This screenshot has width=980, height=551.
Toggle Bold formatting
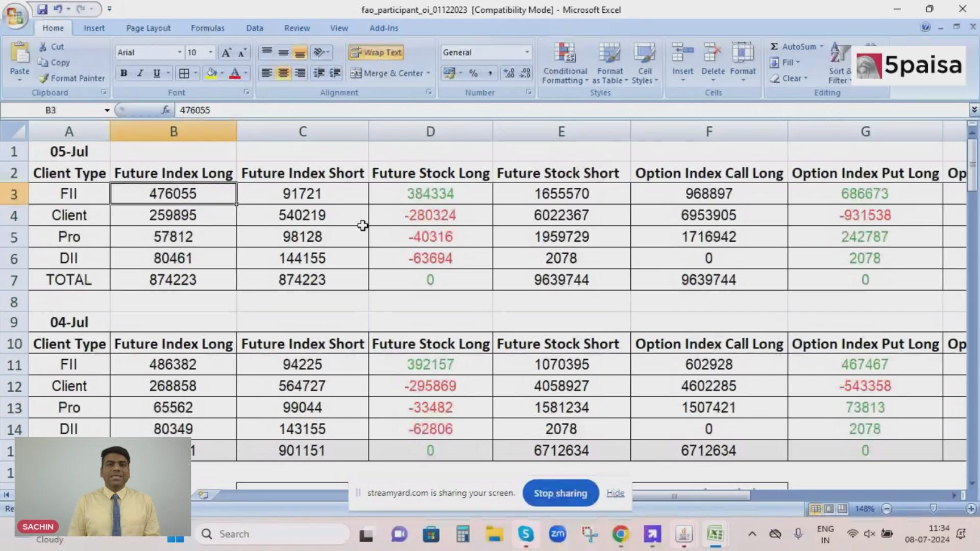[124, 73]
